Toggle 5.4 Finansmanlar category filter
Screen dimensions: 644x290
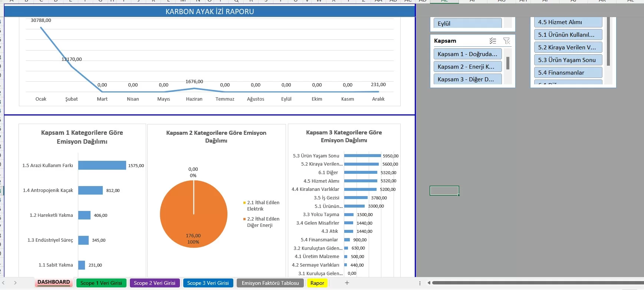(568, 73)
